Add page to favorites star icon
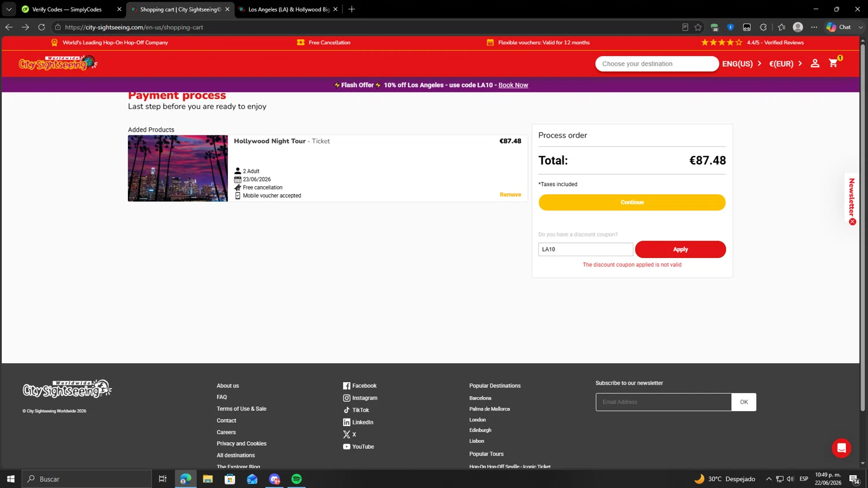 coord(698,27)
